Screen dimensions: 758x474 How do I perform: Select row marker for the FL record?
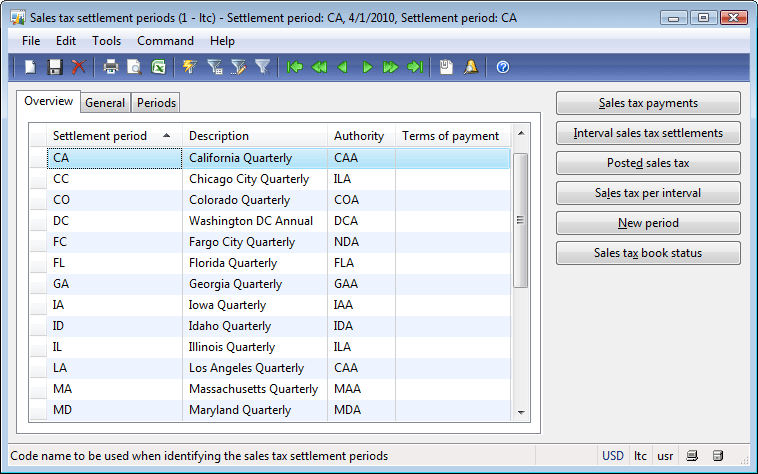(38, 263)
